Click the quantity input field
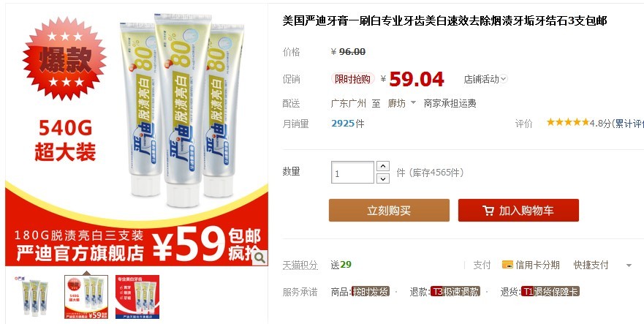The image size is (644, 324). [352, 173]
